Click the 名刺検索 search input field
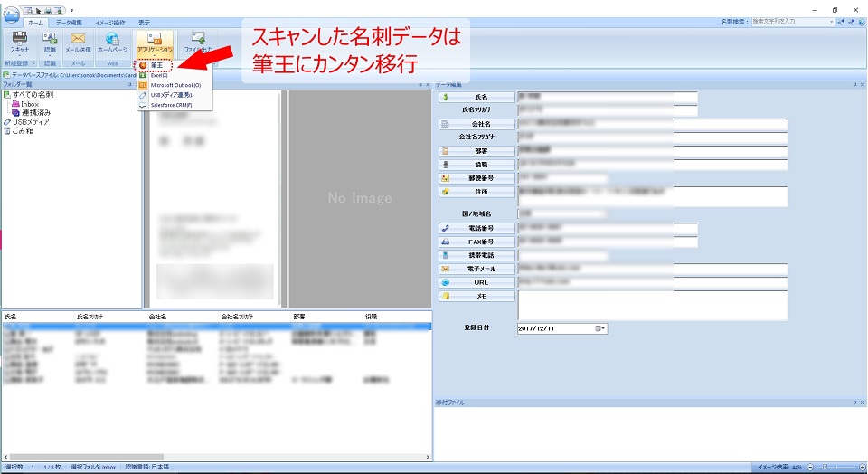868x474 pixels. tap(790, 22)
